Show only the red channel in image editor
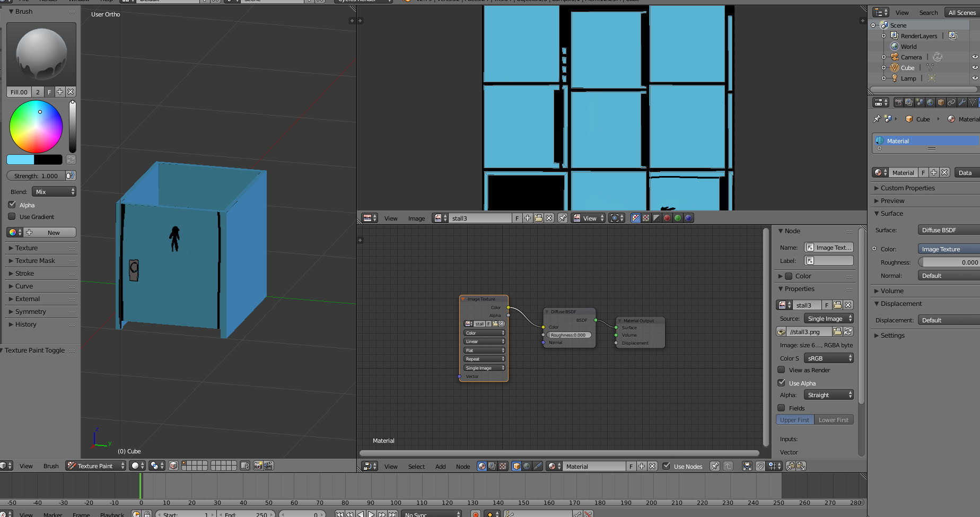Image resolution: width=980 pixels, height=517 pixels. tap(667, 218)
